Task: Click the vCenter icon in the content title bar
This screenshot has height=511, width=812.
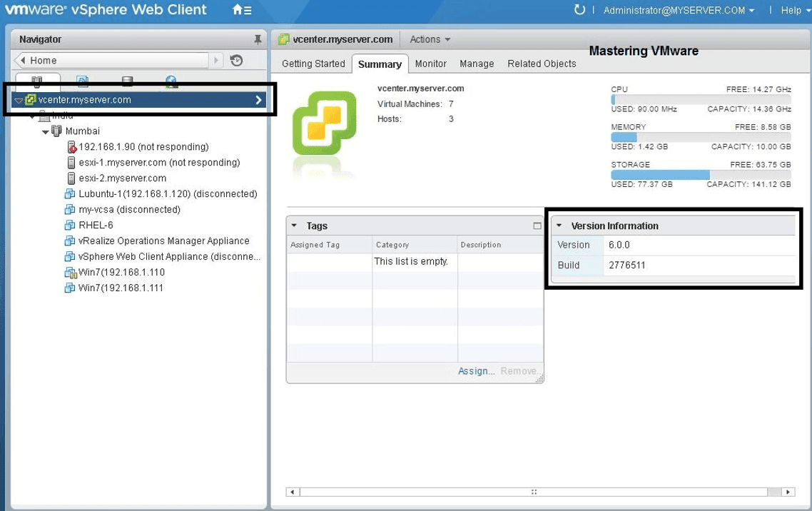Action: point(283,39)
